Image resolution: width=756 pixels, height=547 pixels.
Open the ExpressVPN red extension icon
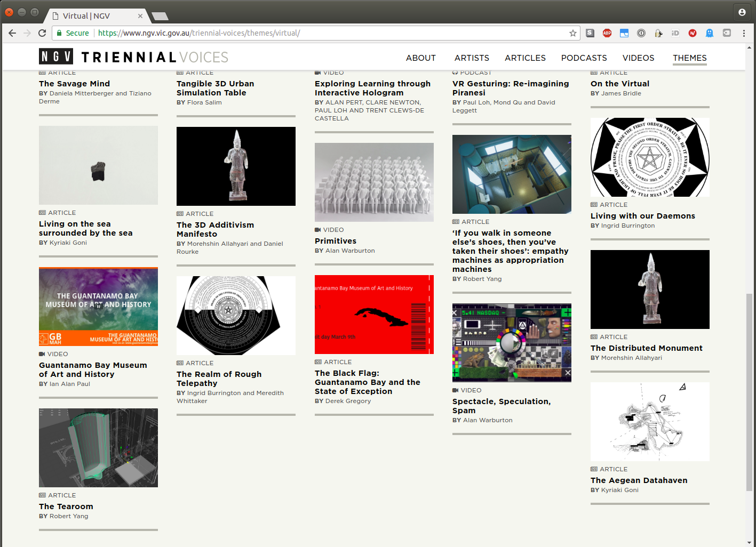pos(692,33)
